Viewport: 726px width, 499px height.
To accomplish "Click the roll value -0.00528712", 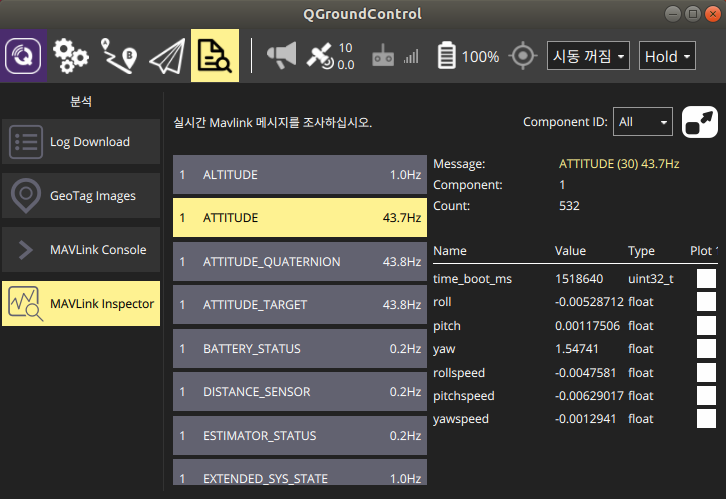I will pyautogui.click(x=589, y=302).
